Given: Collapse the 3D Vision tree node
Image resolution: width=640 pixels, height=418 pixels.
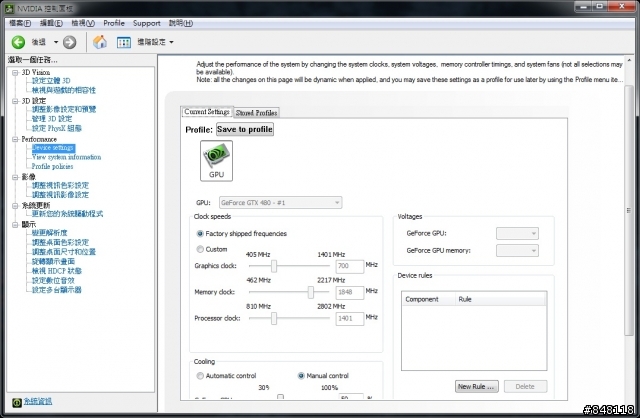Looking at the screenshot, I should pyautogui.click(x=15, y=73).
